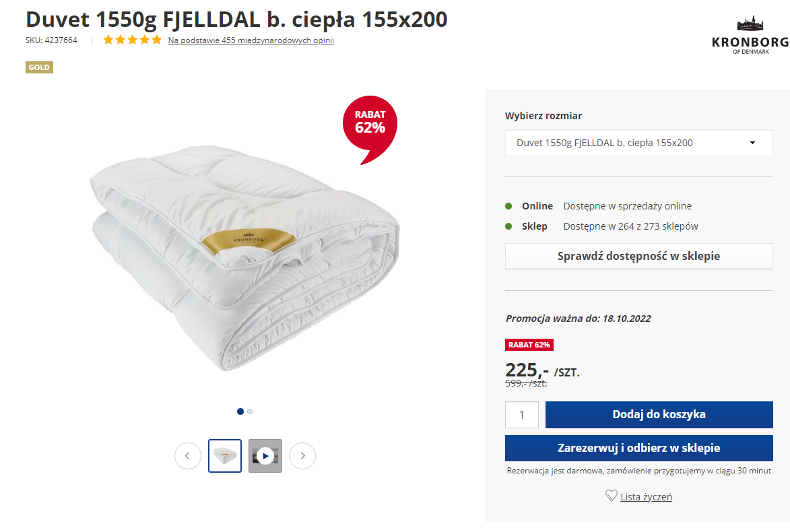Click Zarezerwuj i odbierz w sklepie
Image resolution: width=790 pixels, height=532 pixels.
(x=638, y=448)
